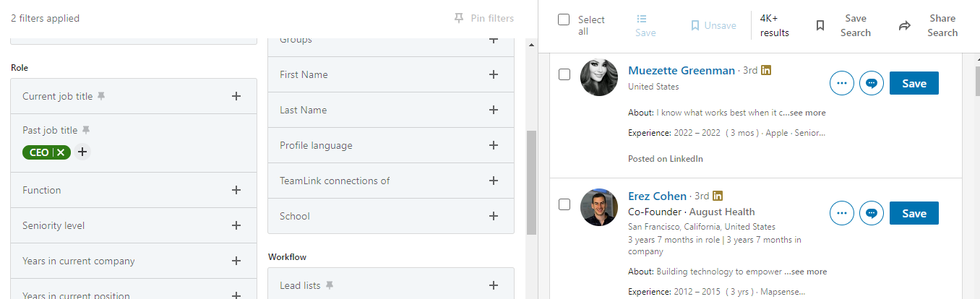Pin the Current job title filter
The height and width of the screenshot is (299, 980).
(x=101, y=96)
